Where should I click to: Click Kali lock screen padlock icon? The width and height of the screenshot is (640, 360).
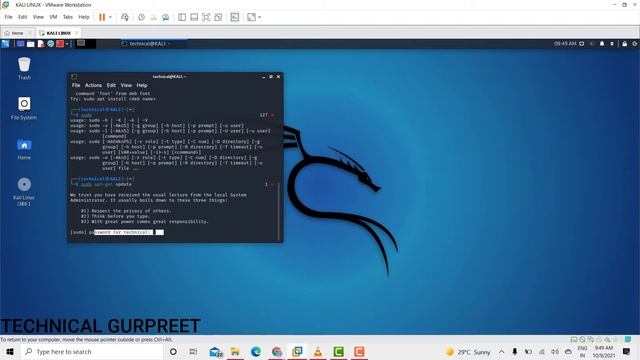tap(624, 44)
